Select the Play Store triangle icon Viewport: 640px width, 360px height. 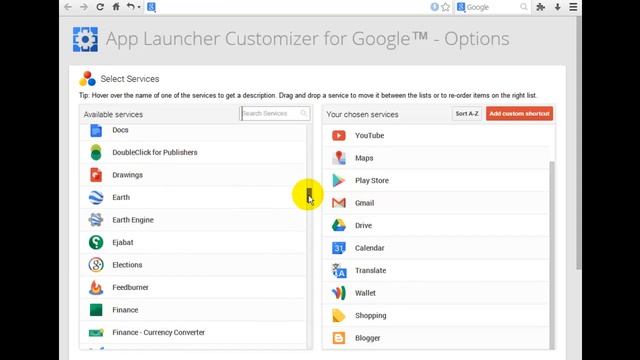coord(339,180)
